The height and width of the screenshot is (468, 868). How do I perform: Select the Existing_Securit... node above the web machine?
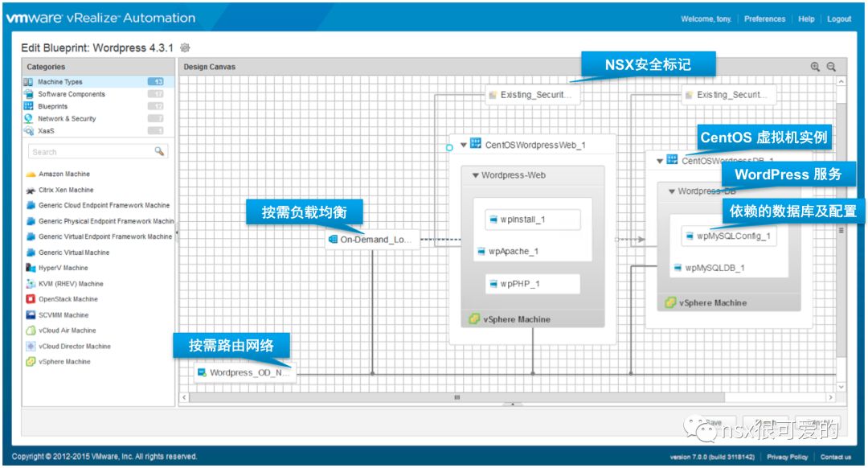coord(532,95)
